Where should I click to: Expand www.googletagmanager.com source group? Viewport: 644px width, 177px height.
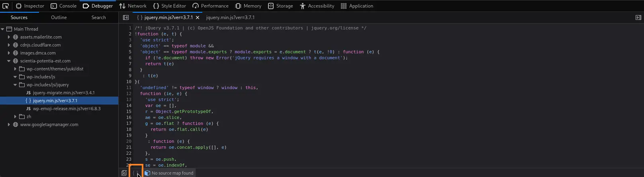click(9, 124)
